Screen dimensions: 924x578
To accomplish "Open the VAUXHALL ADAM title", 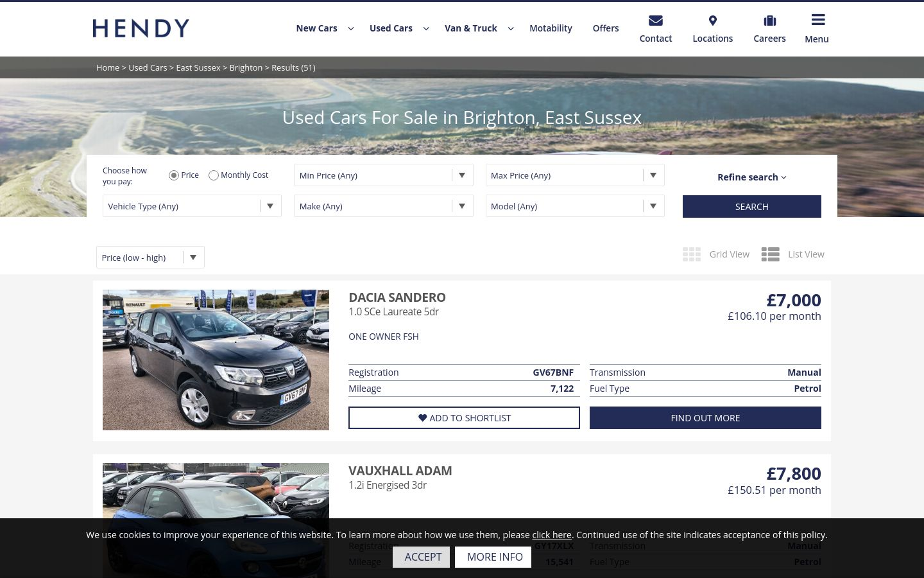I will pos(400,471).
